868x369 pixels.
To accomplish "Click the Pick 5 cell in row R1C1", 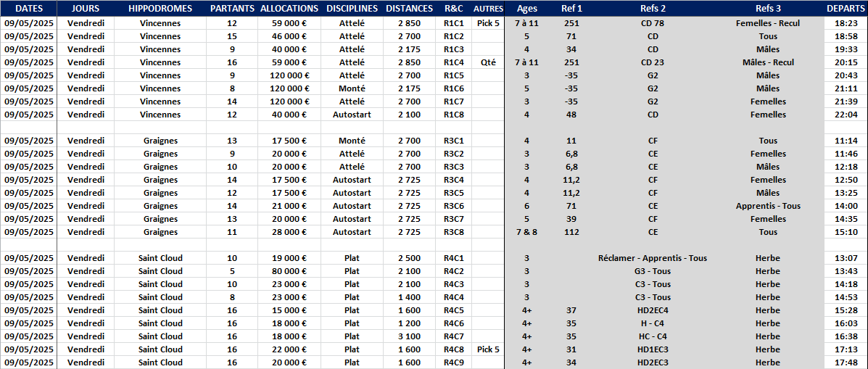I will click(x=488, y=23).
